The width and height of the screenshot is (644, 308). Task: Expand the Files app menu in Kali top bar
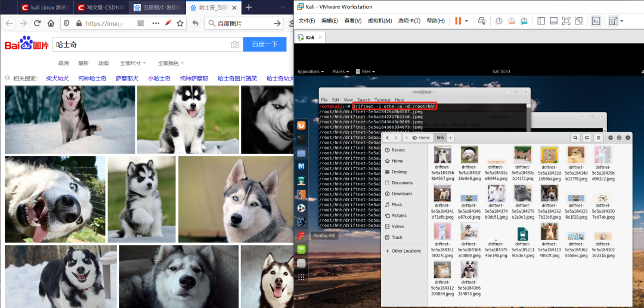[365, 71]
